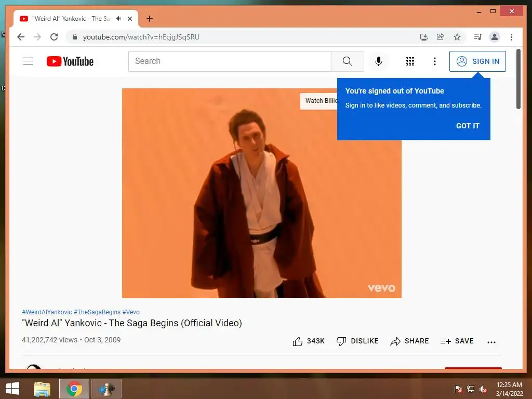Save the video to a playlist
This screenshot has height=399, width=532.
(457, 341)
